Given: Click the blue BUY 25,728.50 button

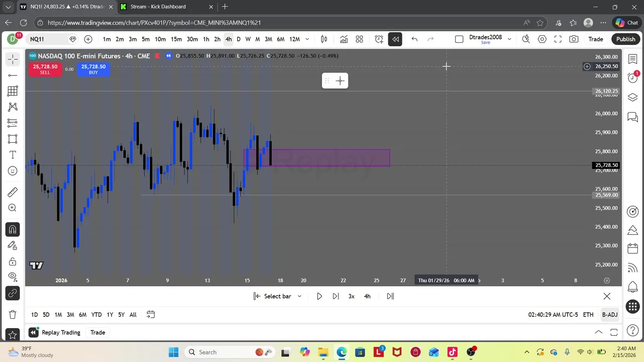Looking at the screenshot, I should pyautogui.click(x=93, y=69).
